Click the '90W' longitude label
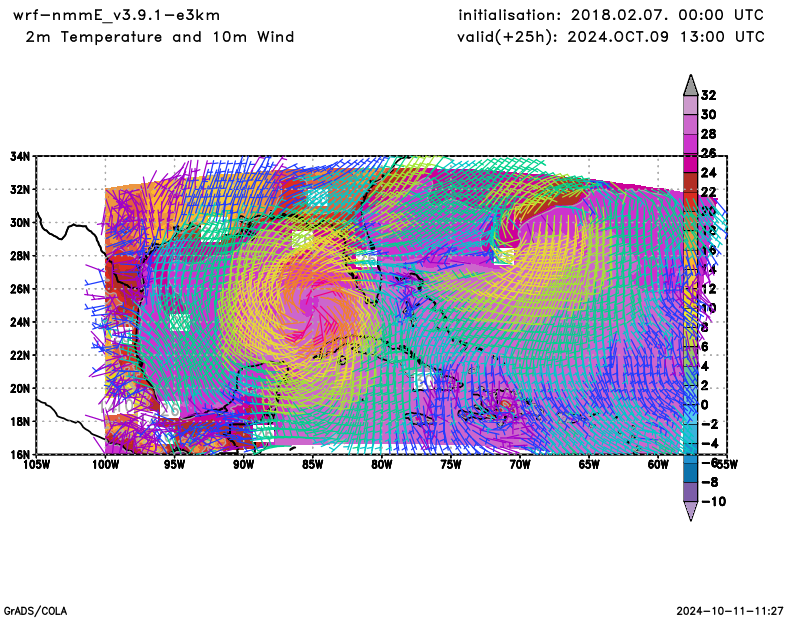The height and width of the screenshot is (618, 800). (x=243, y=464)
